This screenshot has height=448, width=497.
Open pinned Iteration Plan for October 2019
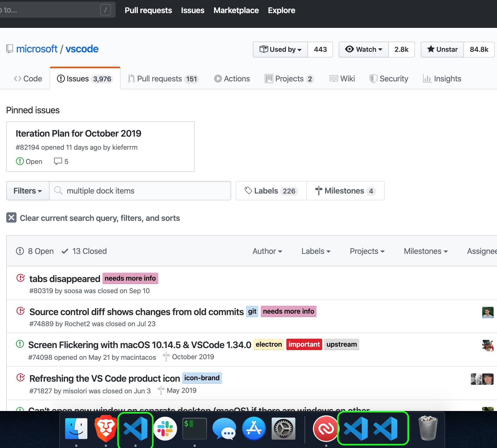(79, 133)
